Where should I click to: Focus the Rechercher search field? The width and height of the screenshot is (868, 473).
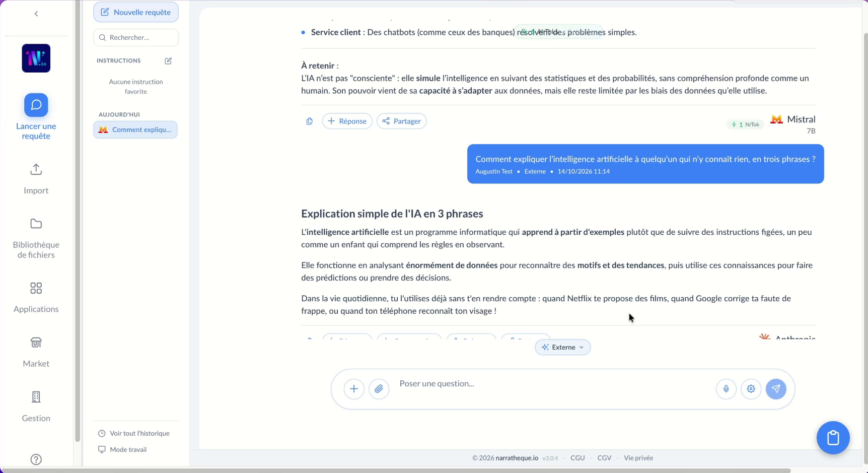point(136,37)
